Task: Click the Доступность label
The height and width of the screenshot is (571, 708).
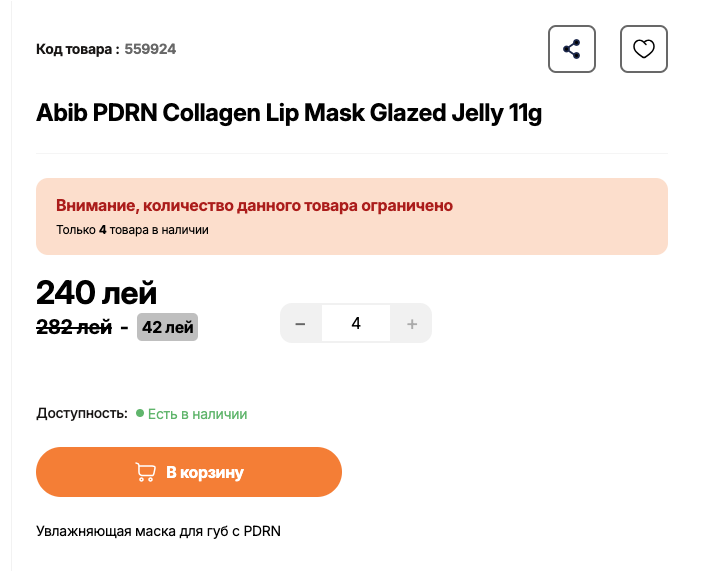Action: (x=82, y=413)
